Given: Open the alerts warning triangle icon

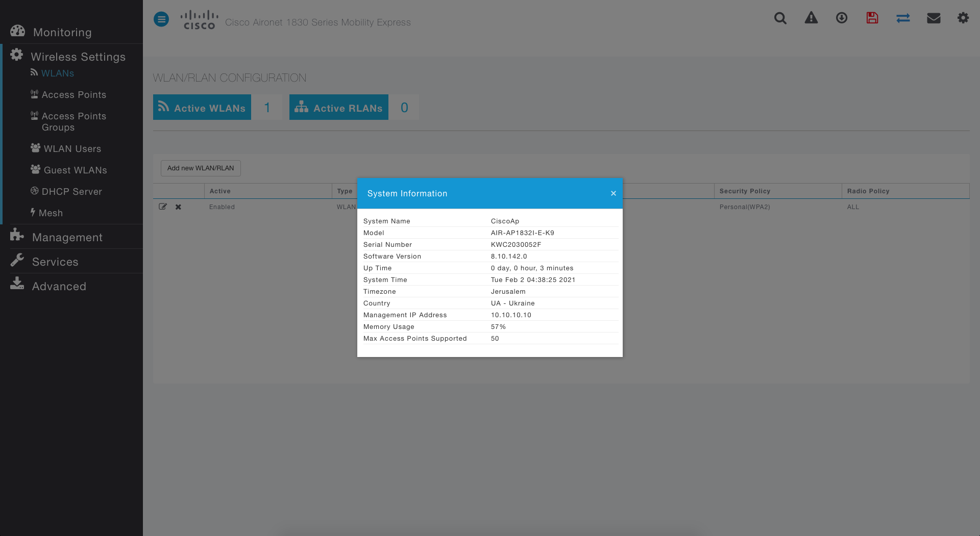Looking at the screenshot, I should click(x=811, y=18).
